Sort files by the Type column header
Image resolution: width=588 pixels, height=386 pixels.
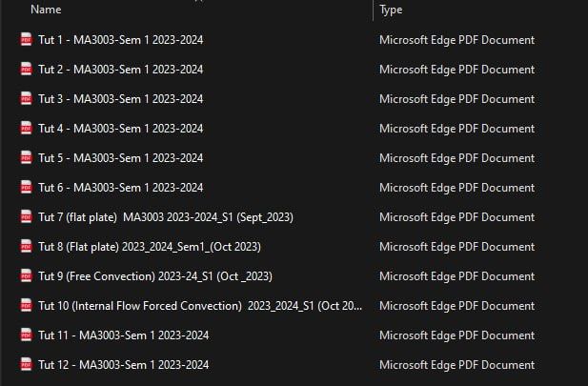click(391, 10)
